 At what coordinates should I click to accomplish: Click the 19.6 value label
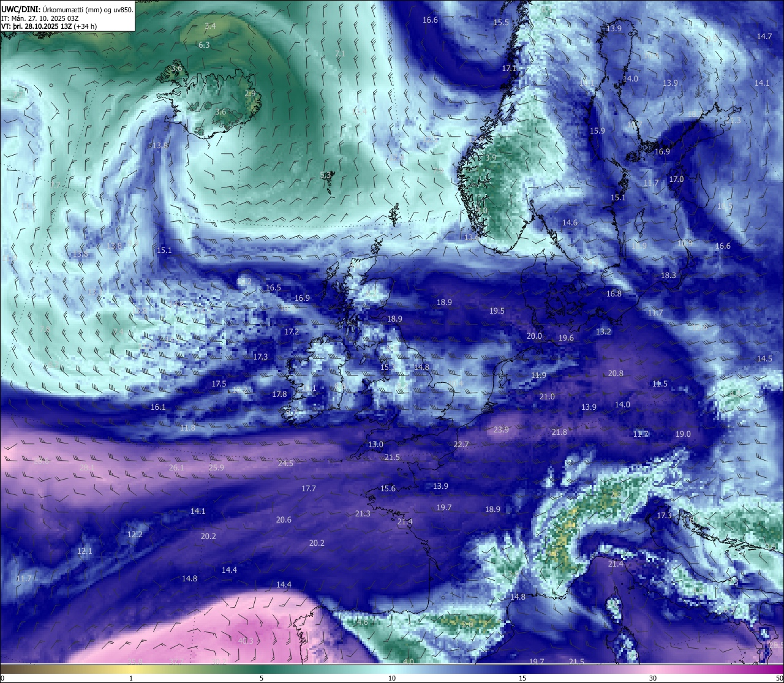pyautogui.click(x=566, y=338)
